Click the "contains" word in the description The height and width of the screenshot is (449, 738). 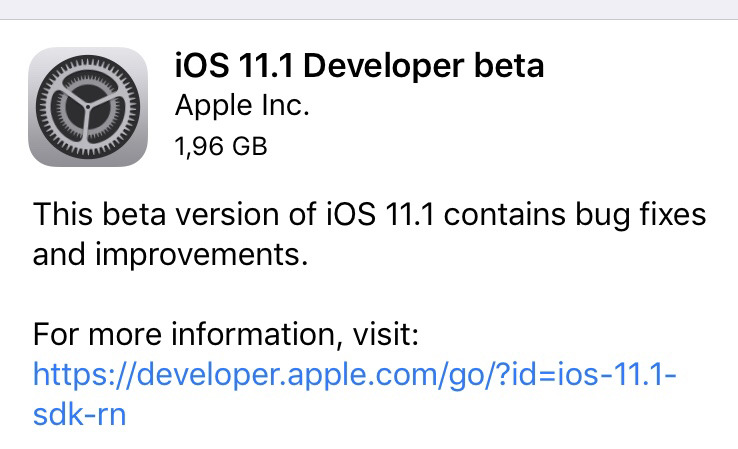(505, 215)
